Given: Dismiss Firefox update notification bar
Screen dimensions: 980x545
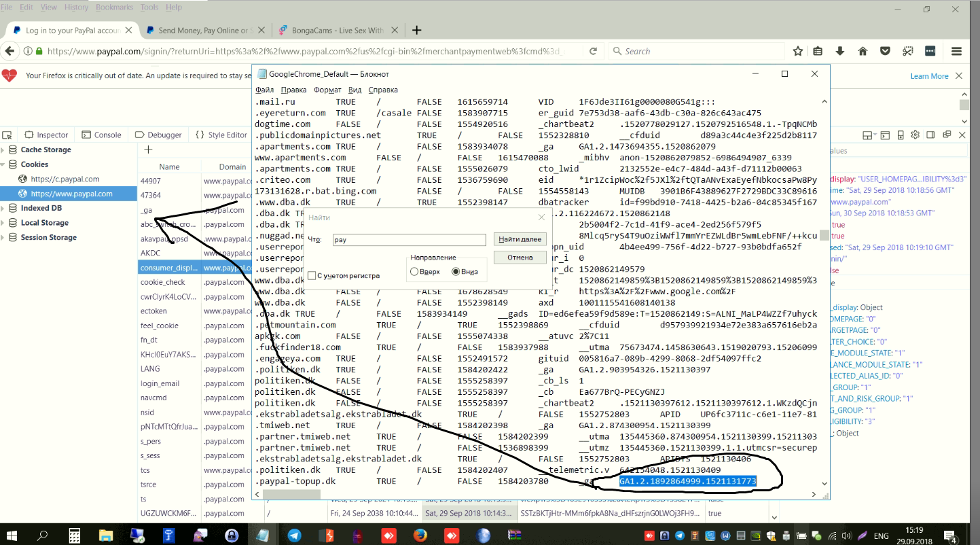Looking at the screenshot, I should point(959,76).
